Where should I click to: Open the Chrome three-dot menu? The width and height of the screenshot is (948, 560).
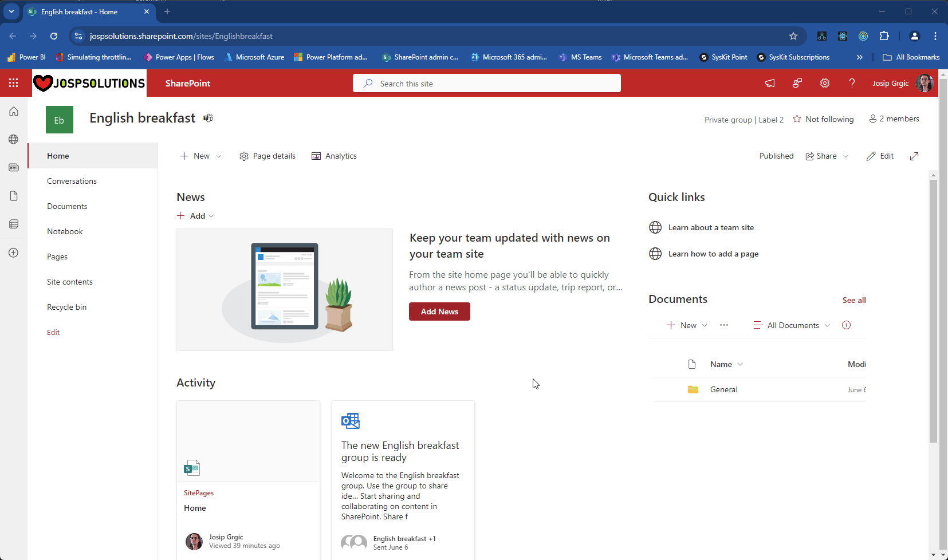tap(935, 36)
